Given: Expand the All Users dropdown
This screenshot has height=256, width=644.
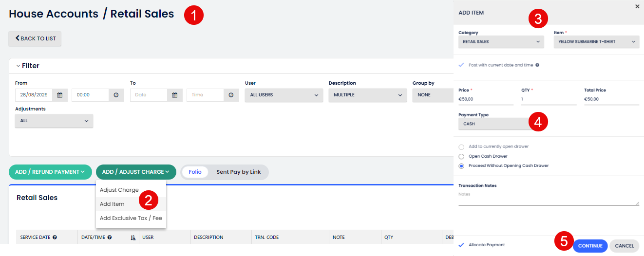Looking at the screenshot, I should [284, 95].
